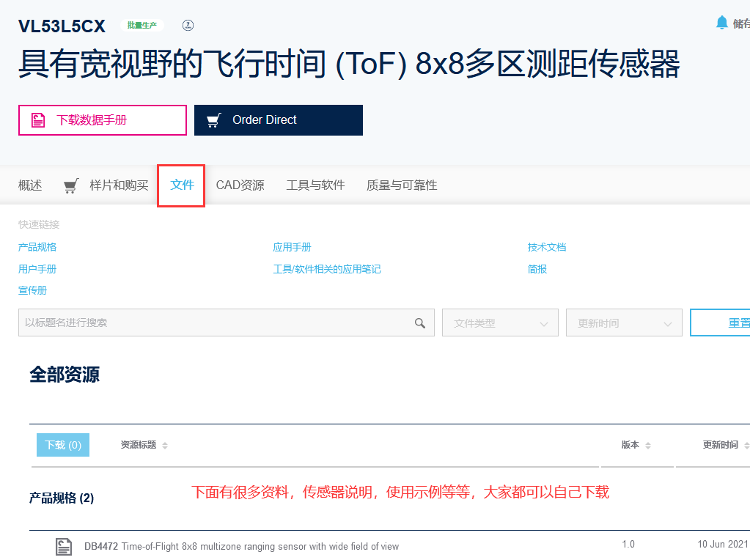The width and height of the screenshot is (750, 560).
Task: Open the 质量与可靠性 tab
Action: click(401, 185)
